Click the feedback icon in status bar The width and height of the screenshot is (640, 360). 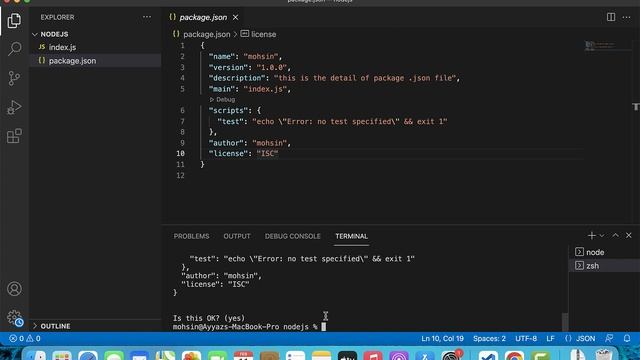point(609,338)
